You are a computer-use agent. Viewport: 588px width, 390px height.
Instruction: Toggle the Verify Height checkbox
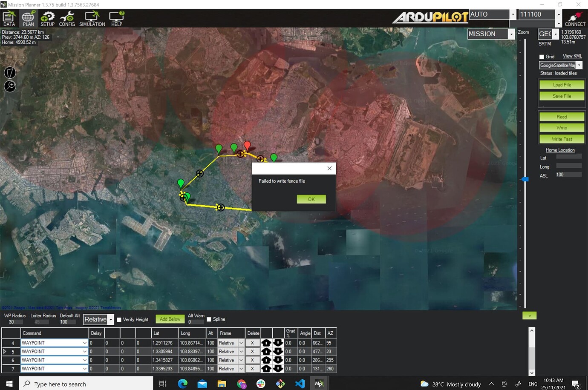(x=118, y=319)
